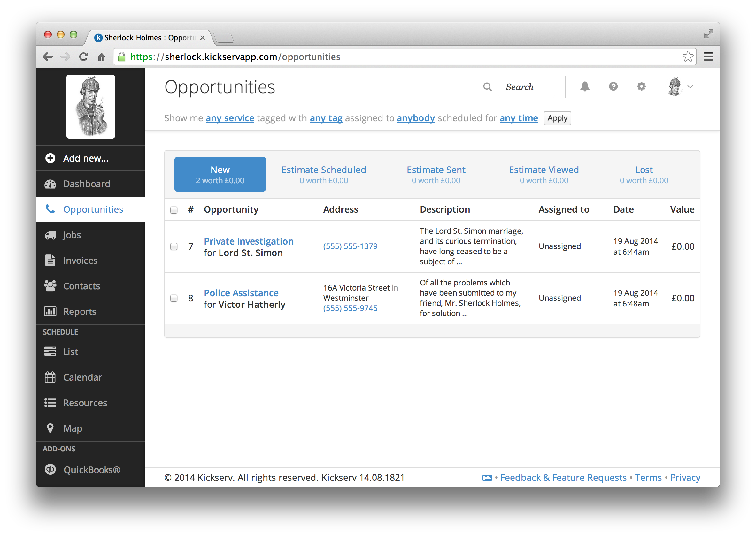Image resolution: width=756 pixels, height=537 pixels.
Task: Open the Private Investigation opportunity link
Action: point(249,241)
